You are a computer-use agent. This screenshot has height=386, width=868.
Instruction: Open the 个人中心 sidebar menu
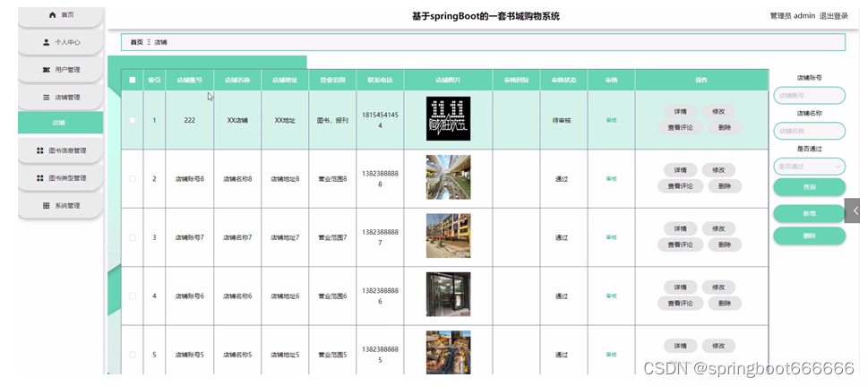(x=60, y=43)
